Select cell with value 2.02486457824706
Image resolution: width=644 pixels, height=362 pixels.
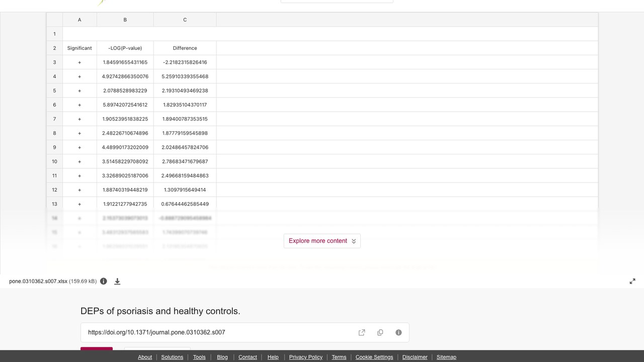pyautogui.click(x=185, y=147)
